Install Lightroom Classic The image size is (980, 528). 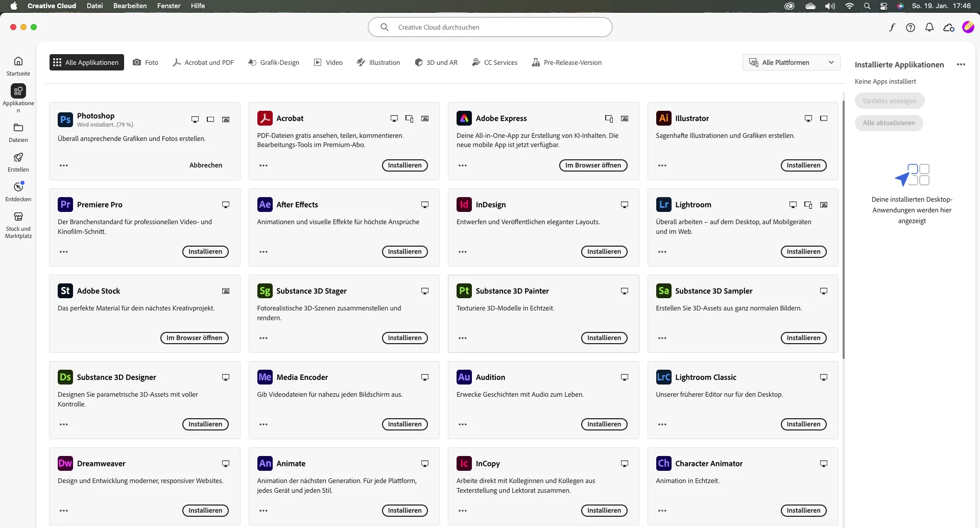click(x=804, y=424)
